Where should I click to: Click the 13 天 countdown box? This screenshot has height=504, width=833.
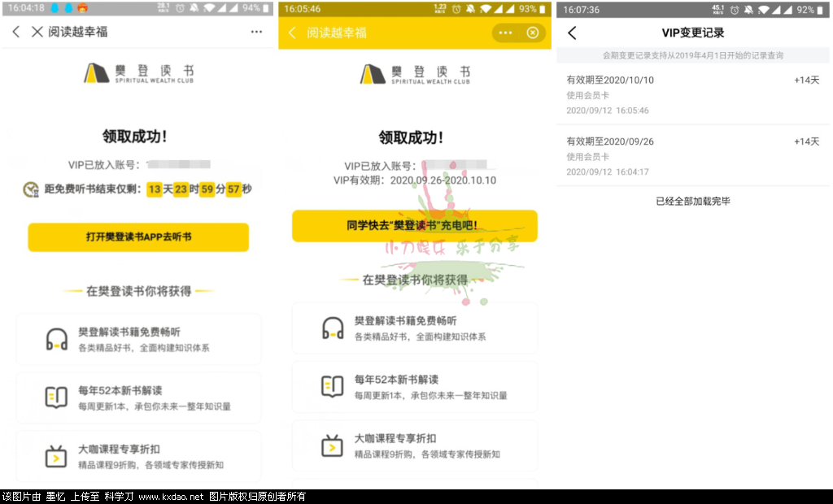coord(155,189)
